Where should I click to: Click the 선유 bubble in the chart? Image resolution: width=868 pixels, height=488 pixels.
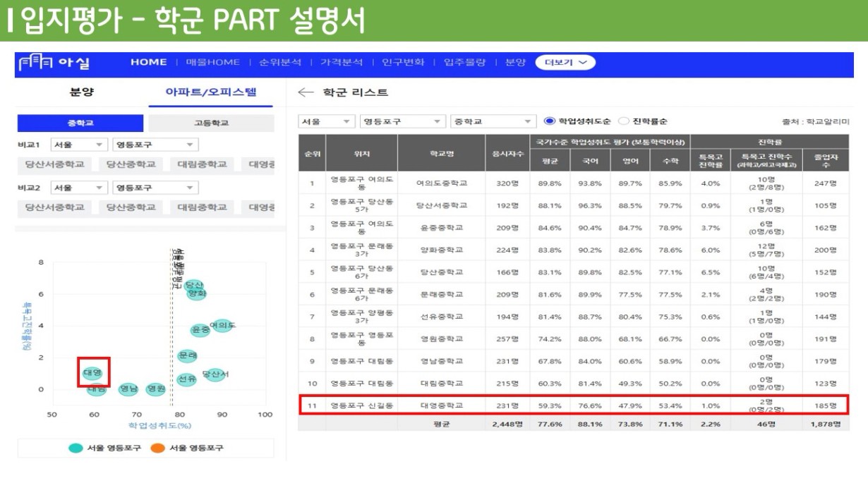187,379
